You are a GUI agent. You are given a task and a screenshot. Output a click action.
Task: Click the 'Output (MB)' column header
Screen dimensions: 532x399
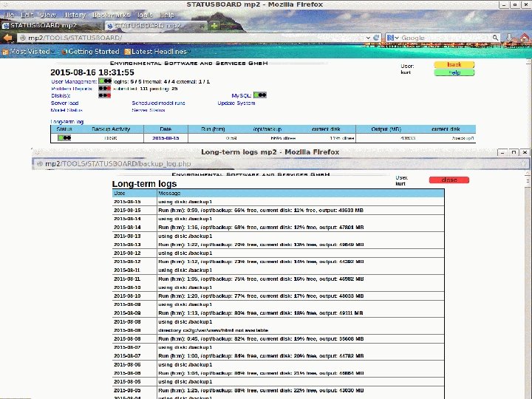[x=386, y=129]
